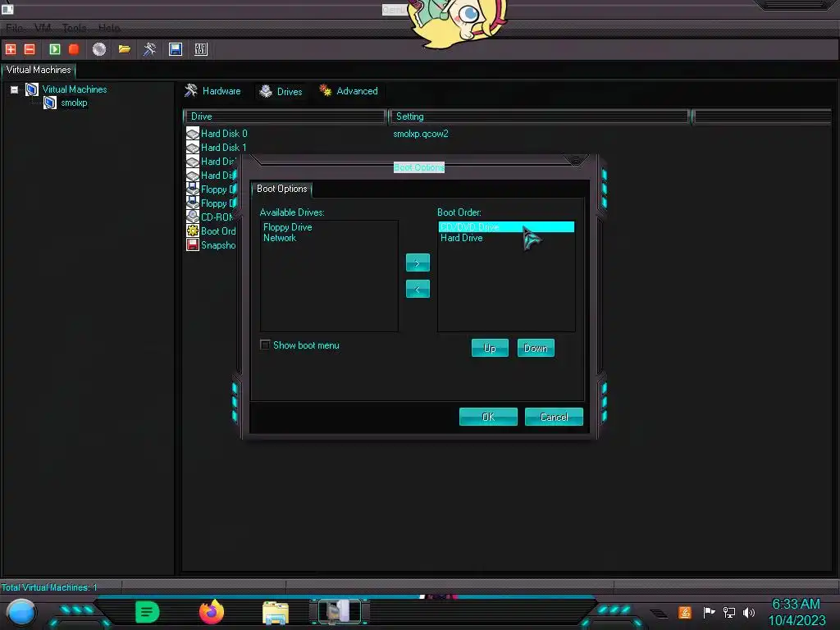Click the Up button
The image size is (840, 630).
[x=490, y=348]
